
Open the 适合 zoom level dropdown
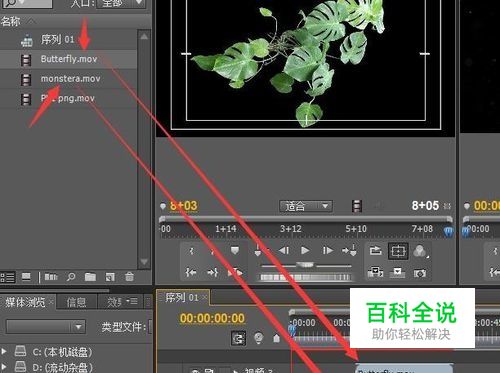tap(306, 207)
